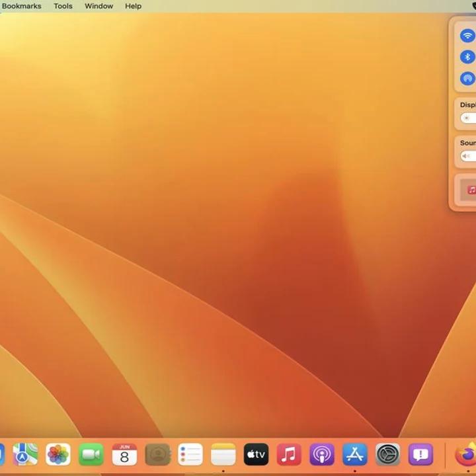476x476 pixels.
Task: Open FaceTime in the dock
Action: coord(91,454)
